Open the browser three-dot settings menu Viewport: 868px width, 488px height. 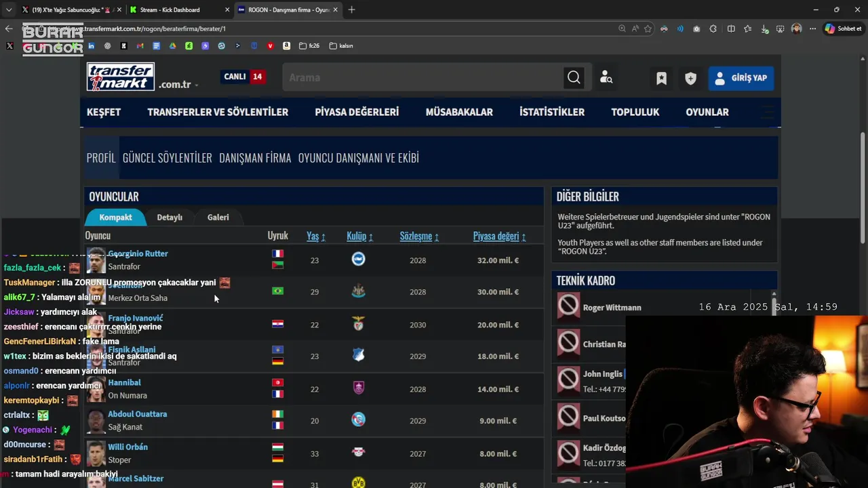pos(812,28)
